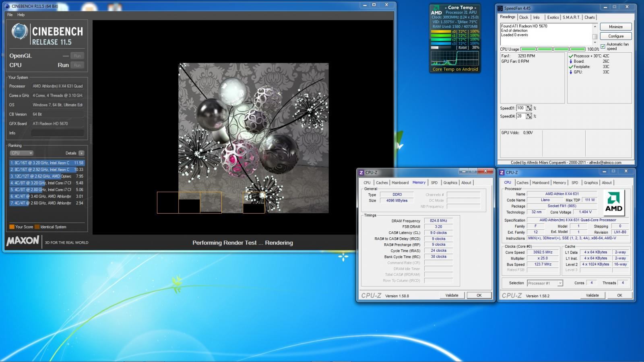This screenshot has height=362, width=644.
Task: Switch to the S.M.A.R.T. tab in SpeedFan
Action: [x=572, y=17]
